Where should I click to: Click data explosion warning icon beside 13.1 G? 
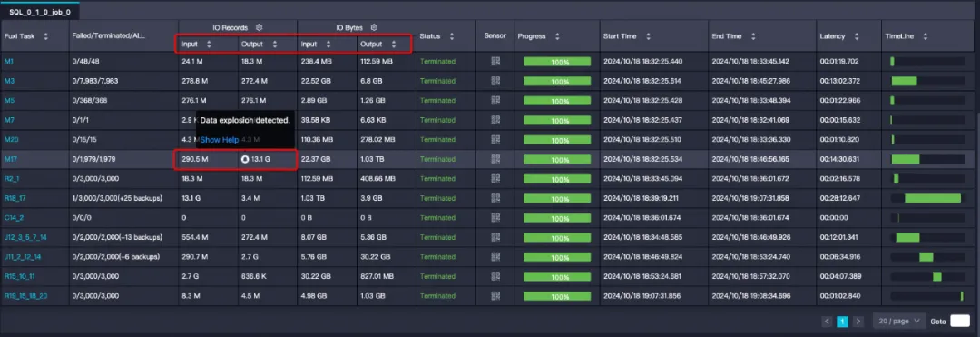tap(245, 160)
